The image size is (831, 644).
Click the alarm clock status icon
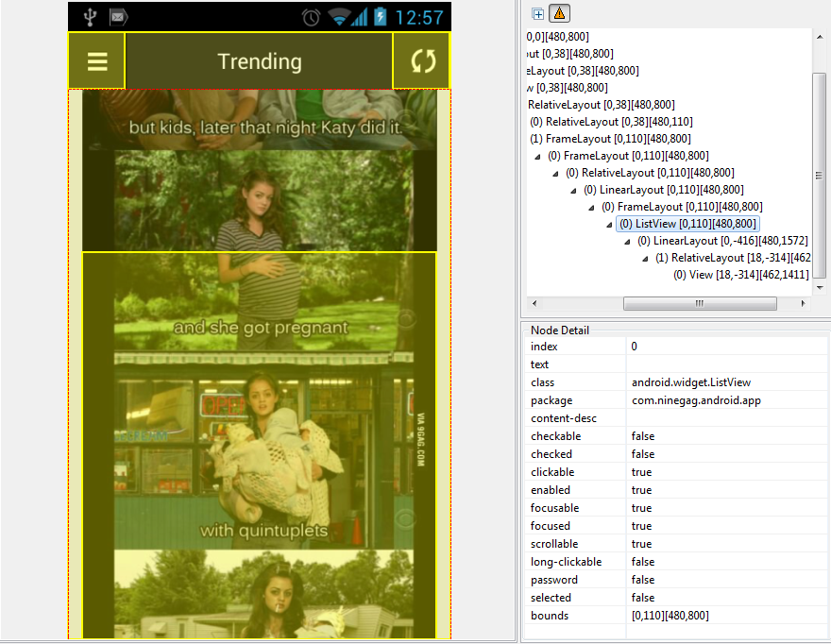[311, 18]
